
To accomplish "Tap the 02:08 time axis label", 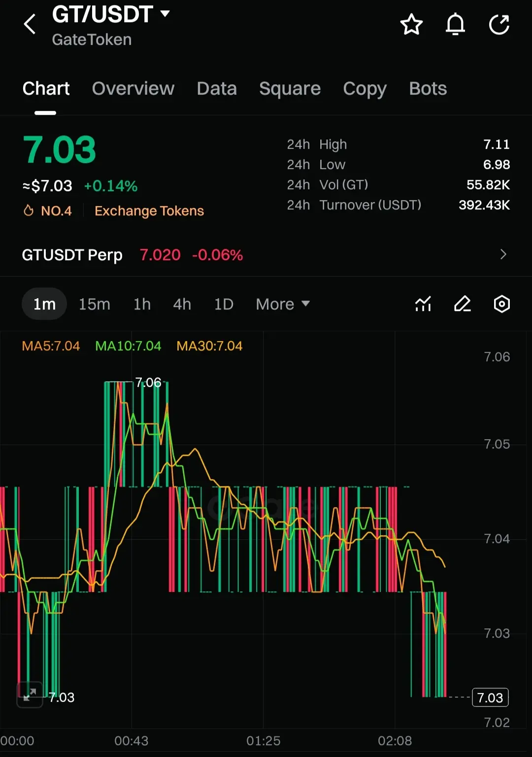I will (x=395, y=741).
